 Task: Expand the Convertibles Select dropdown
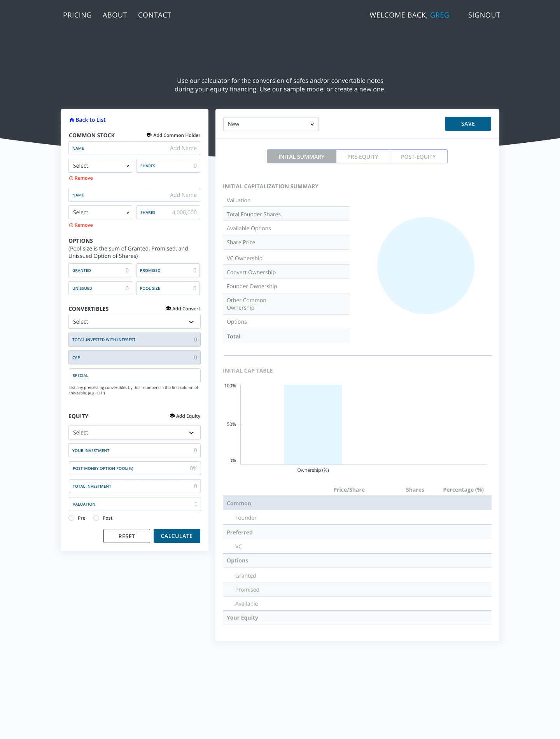pos(134,322)
